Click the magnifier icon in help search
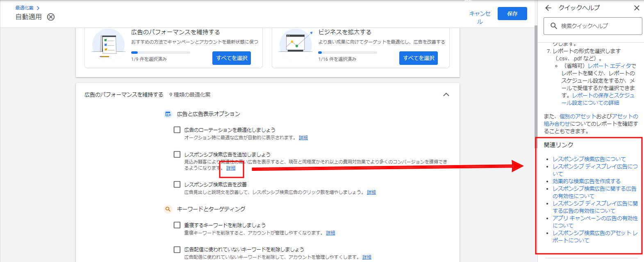 pos(554,26)
